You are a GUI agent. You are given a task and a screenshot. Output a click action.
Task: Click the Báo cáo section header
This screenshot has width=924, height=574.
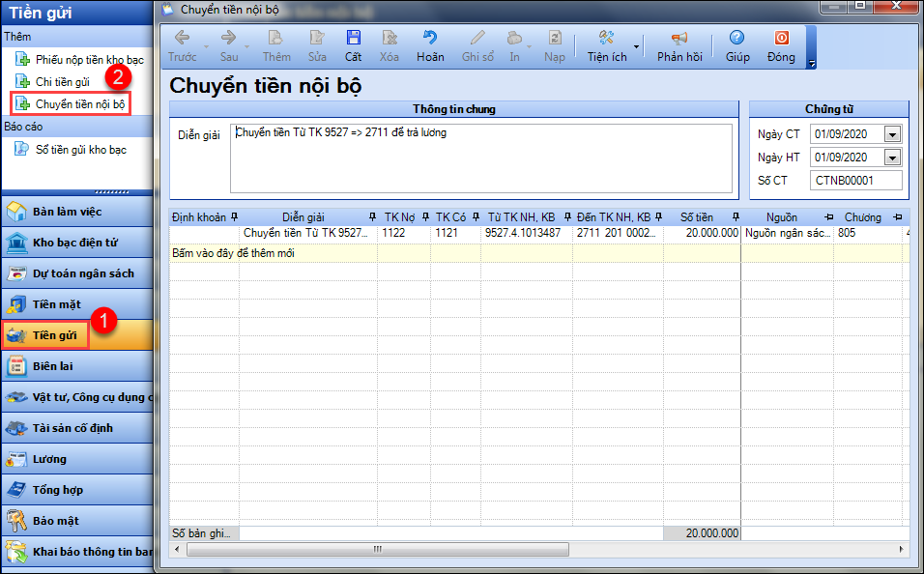[77, 127]
